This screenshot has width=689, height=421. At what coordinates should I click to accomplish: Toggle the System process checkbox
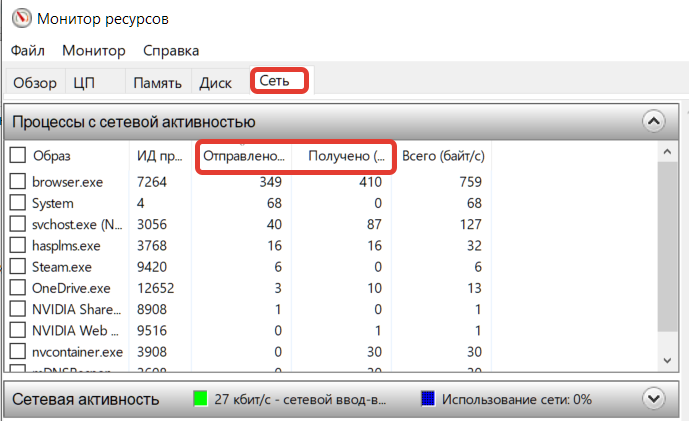pos(17,203)
